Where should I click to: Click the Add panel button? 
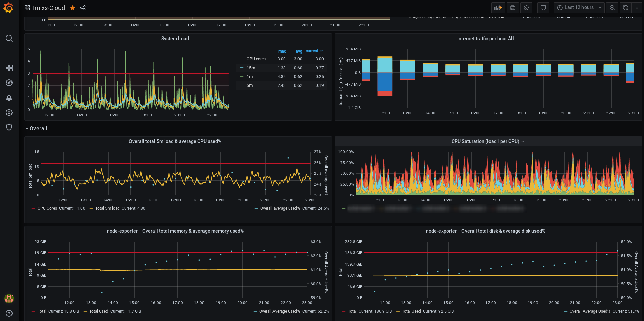tap(498, 8)
